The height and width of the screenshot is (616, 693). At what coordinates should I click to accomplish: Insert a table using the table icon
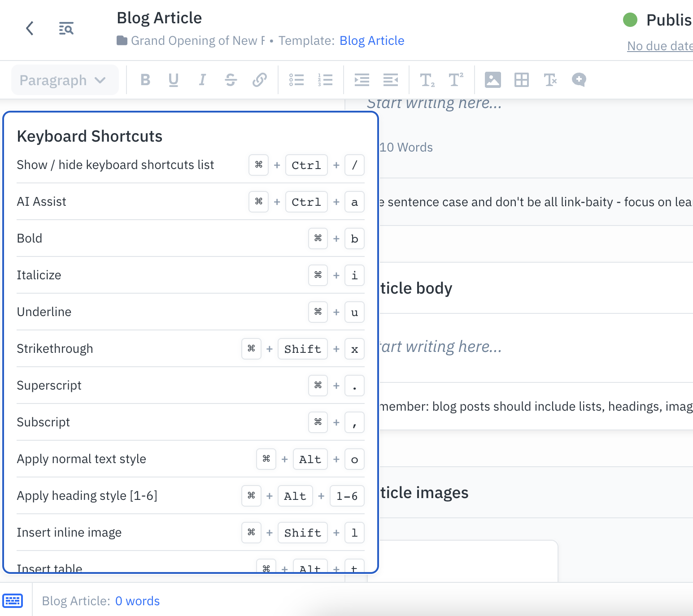522,80
